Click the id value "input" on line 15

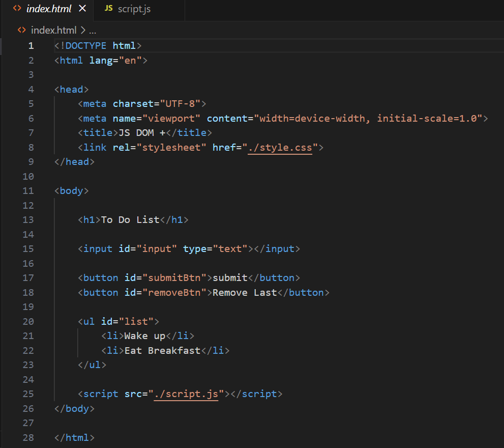point(157,249)
